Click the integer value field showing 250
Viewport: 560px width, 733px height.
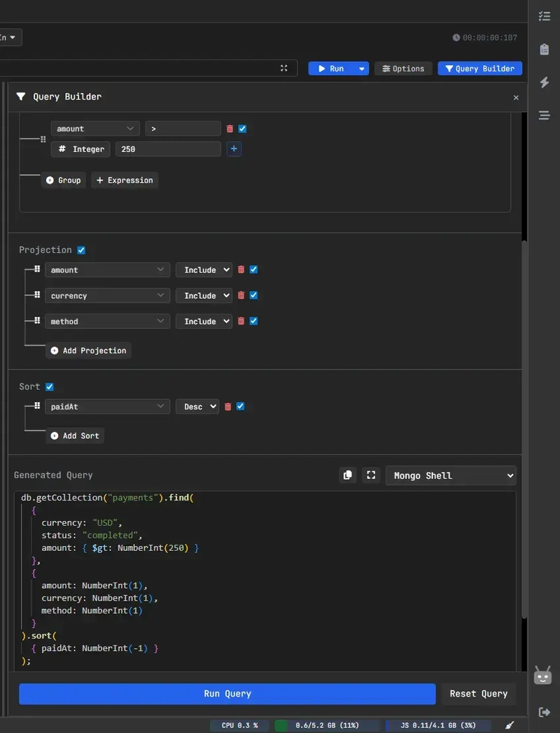coord(168,149)
